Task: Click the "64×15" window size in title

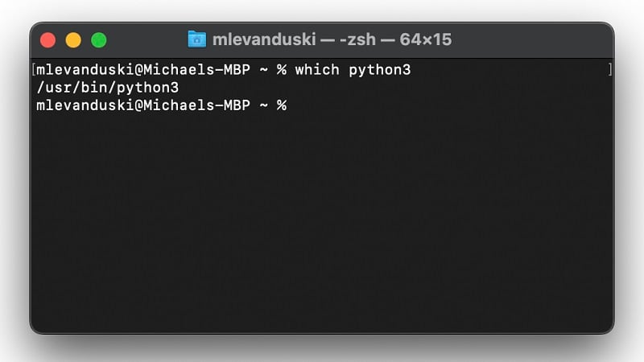Action: 424,39
